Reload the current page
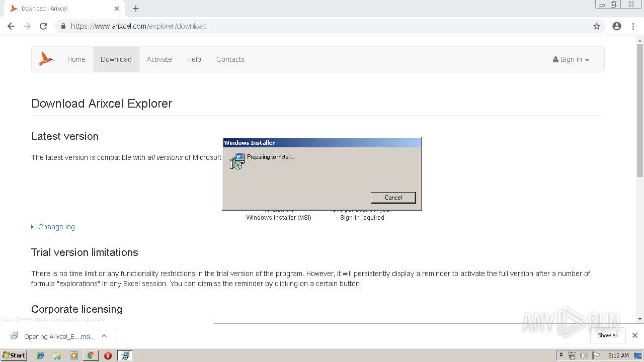The height and width of the screenshot is (362, 644). (43, 26)
